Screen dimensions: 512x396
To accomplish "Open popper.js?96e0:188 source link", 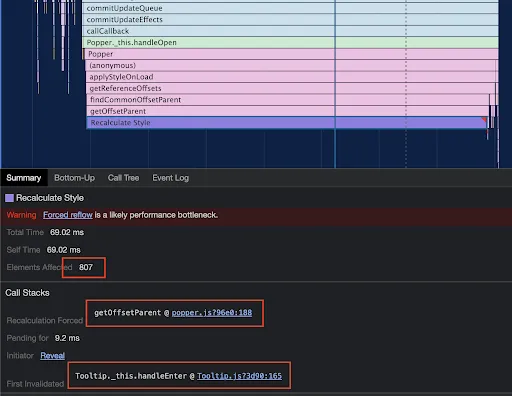I will [x=212, y=313].
